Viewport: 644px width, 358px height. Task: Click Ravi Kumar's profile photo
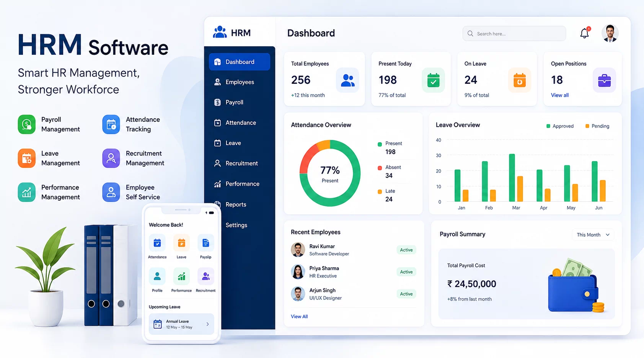(298, 250)
